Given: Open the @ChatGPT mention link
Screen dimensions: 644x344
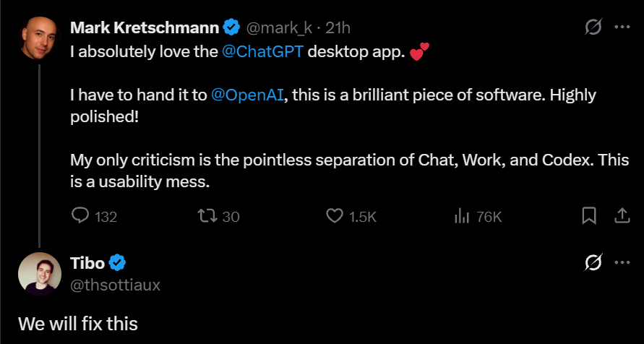Looking at the screenshot, I should [263, 52].
